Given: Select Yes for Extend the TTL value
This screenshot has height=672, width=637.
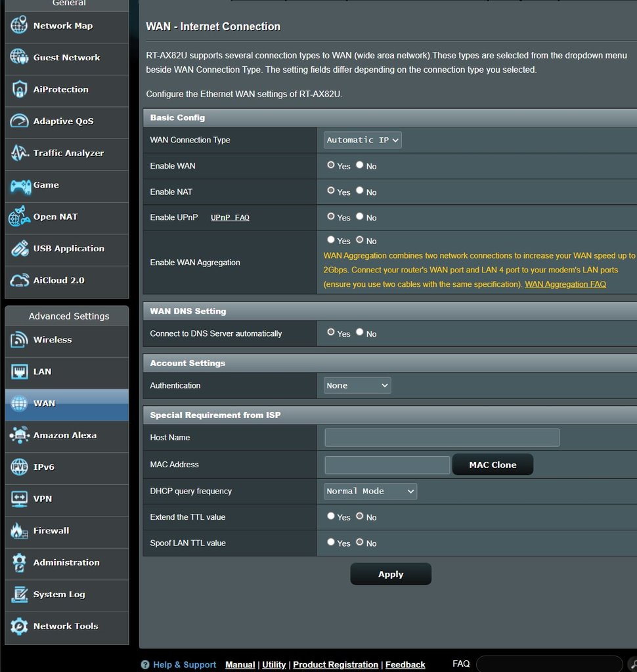Looking at the screenshot, I should [331, 516].
